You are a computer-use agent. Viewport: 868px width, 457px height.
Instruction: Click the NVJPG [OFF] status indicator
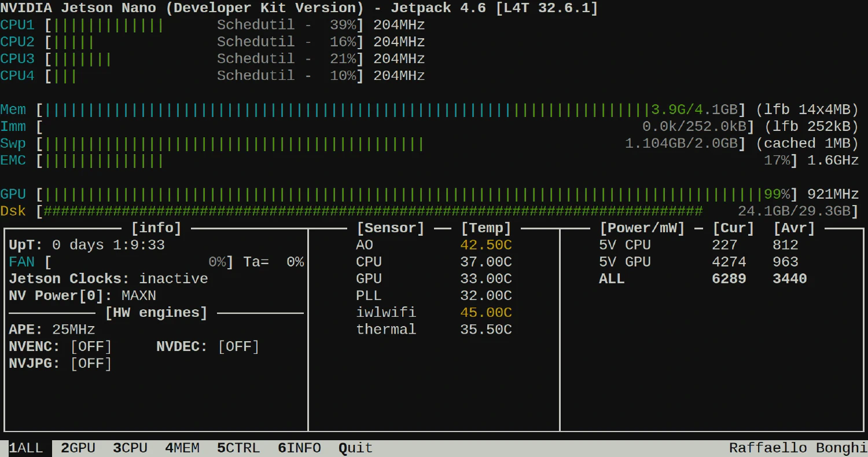coord(91,364)
